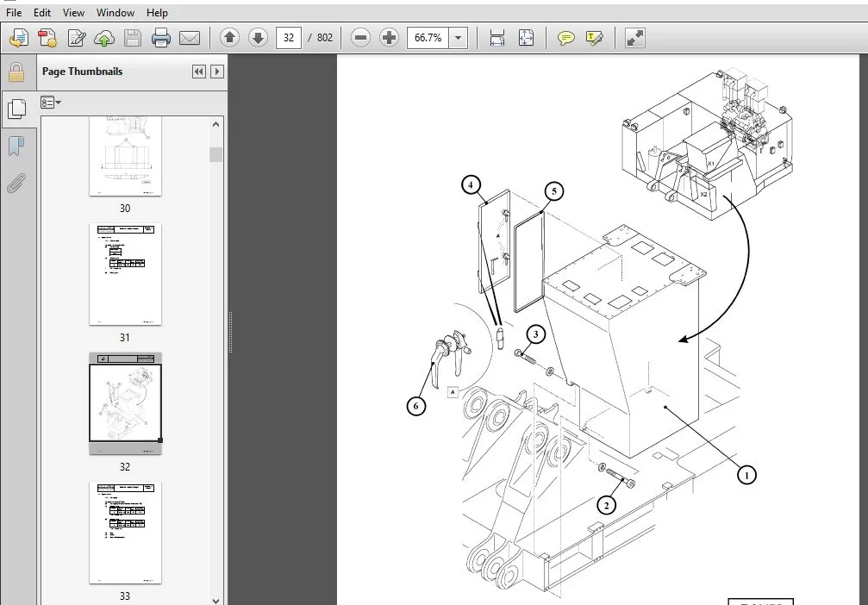Add a sticky note comment
The width and height of the screenshot is (868, 605).
tap(565, 38)
